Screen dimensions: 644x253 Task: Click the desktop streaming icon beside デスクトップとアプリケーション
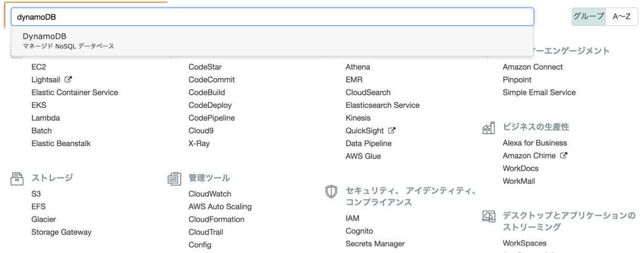(488, 216)
